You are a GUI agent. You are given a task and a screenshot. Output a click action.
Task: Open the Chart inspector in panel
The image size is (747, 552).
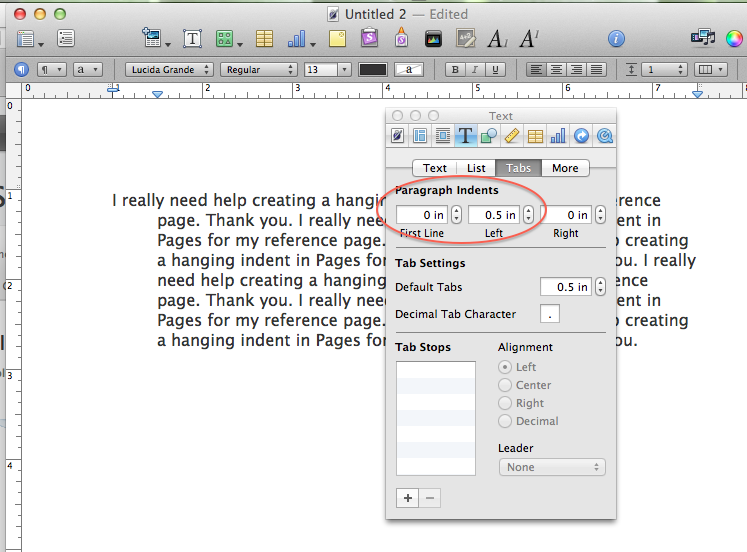click(558, 136)
